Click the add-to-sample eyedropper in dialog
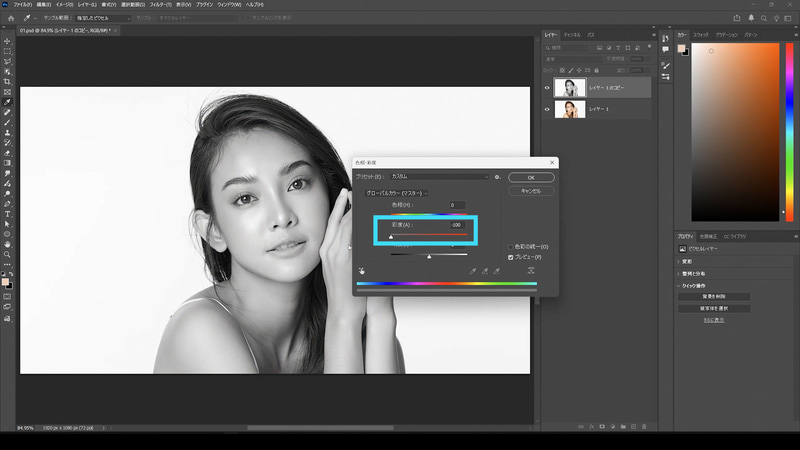This screenshot has height=450, width=800. (485, 271)
